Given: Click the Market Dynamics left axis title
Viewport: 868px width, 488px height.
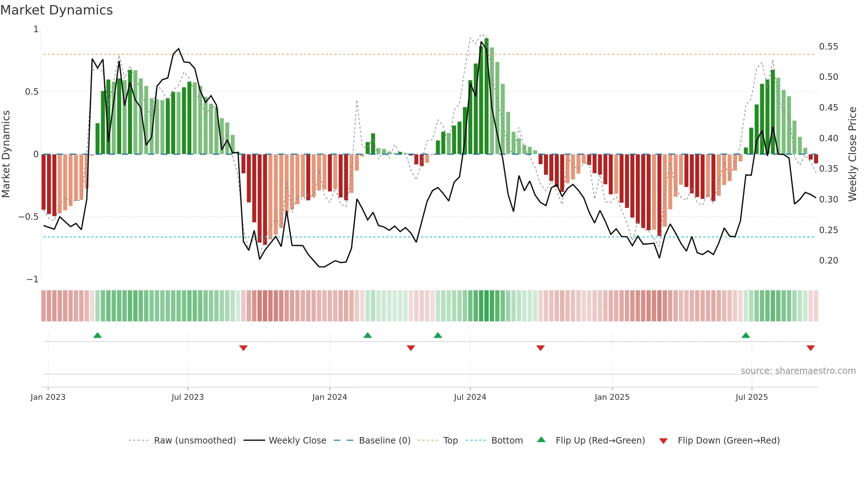Looking at the screenshot, I should click(x=6, y=154).
